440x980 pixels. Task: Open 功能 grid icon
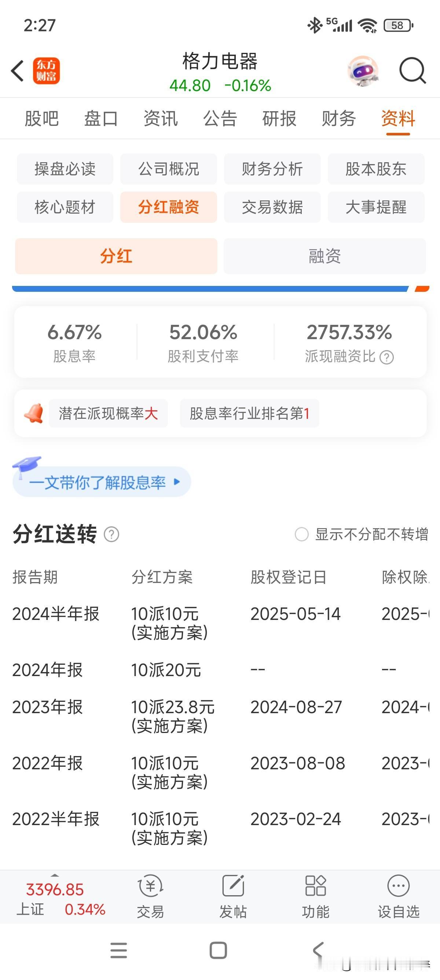[315, 896]
